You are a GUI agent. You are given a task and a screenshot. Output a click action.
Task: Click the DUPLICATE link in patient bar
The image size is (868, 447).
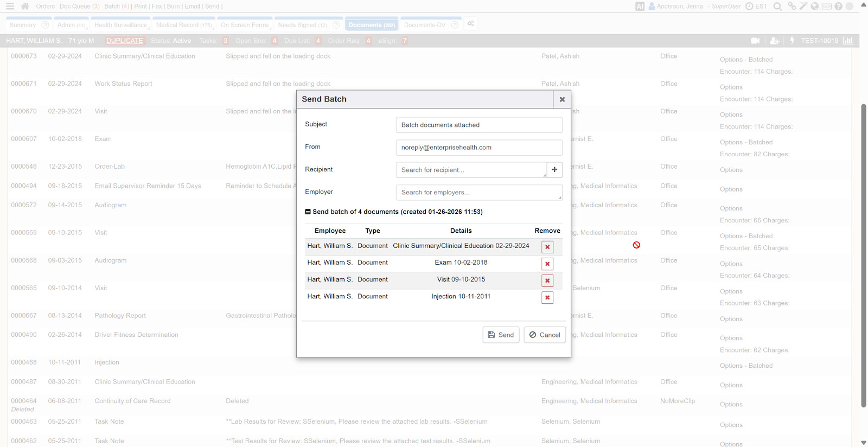124,41
